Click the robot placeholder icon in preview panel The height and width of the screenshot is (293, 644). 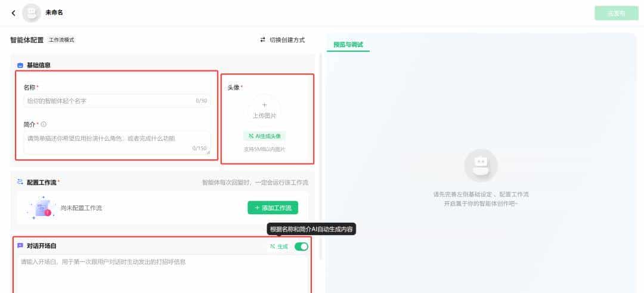[481, 165]
